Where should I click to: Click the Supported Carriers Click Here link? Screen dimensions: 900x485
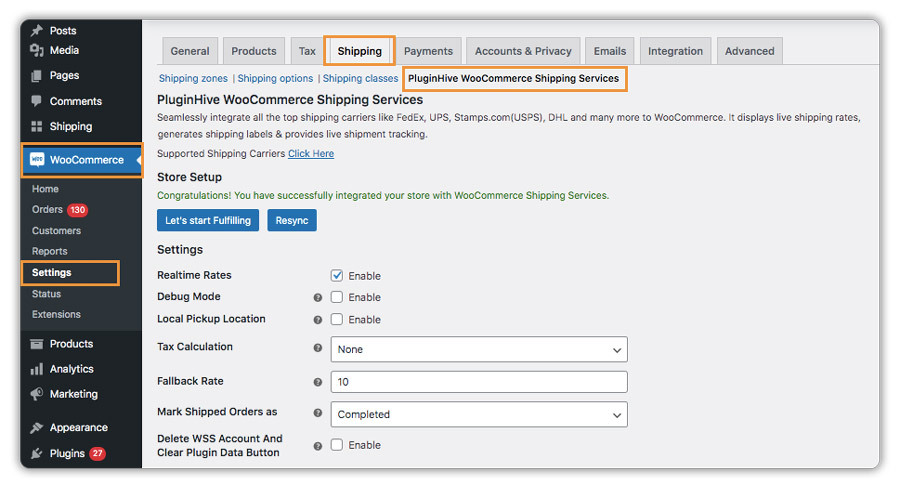pyautogui.click(x=311, y=154)
